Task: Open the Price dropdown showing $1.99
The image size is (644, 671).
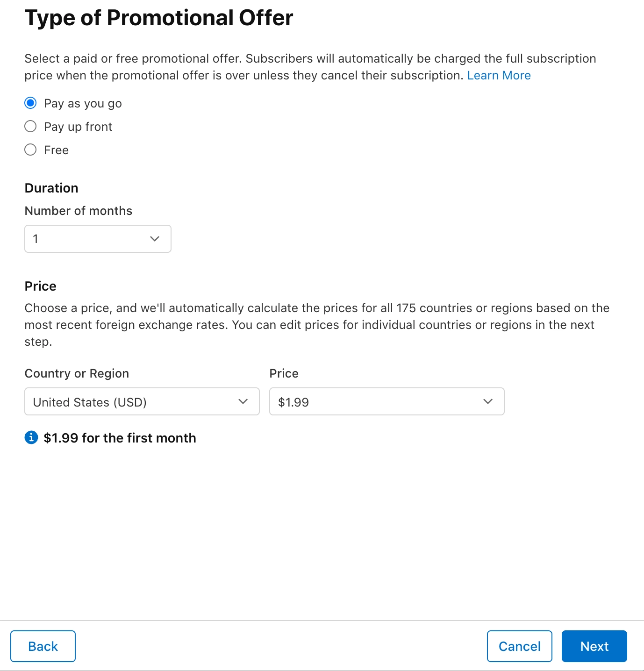Action: click(x=386, y=401)
